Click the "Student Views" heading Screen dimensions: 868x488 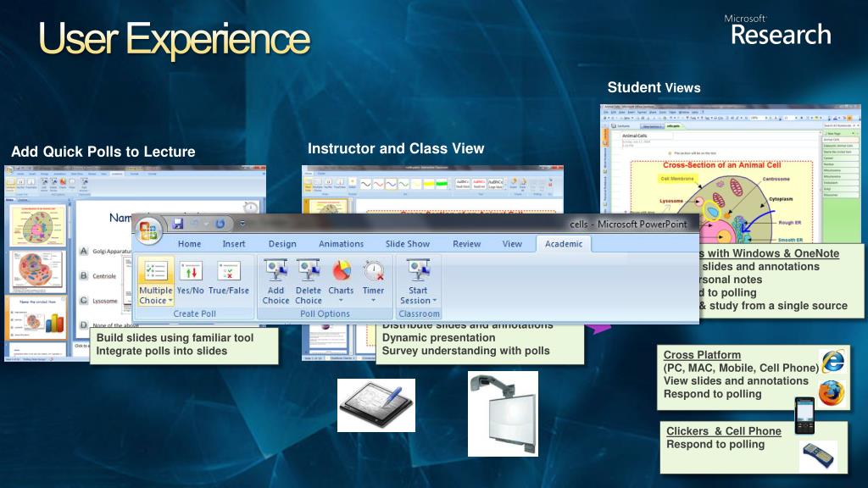654,87
